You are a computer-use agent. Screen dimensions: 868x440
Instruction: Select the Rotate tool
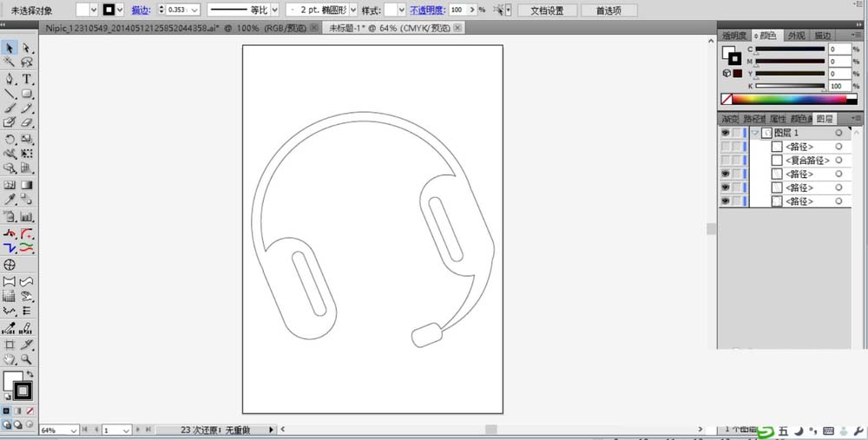[10, 139]
